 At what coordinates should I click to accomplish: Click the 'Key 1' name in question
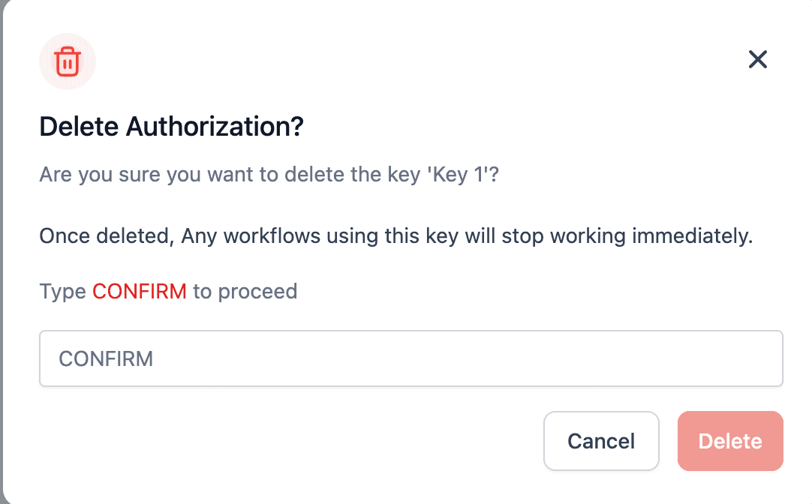coord(459,175)
